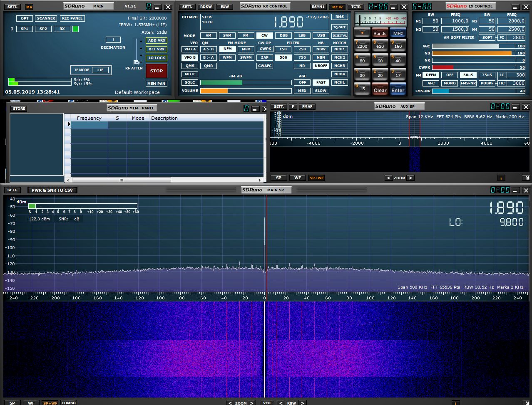The height and width of the screenshot is (405, 532).
Task: Click STORE in the memory panel
Action: [x=19, y=109]
